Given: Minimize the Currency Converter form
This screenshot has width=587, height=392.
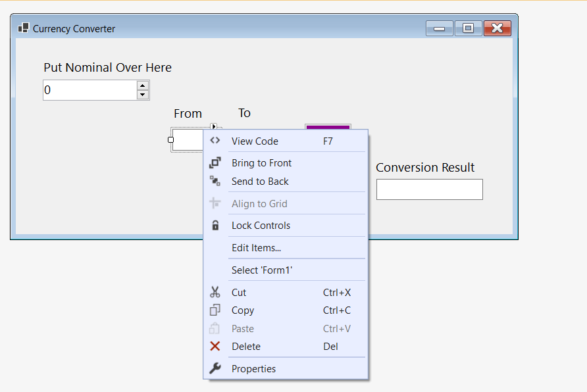Looking at the screenshot, I should [x=440, y=28].
